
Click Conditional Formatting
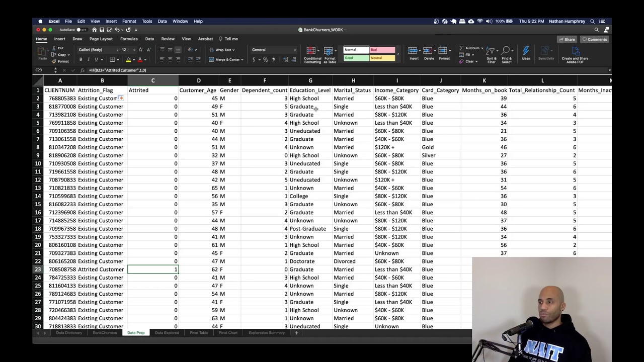click(312, 55)
